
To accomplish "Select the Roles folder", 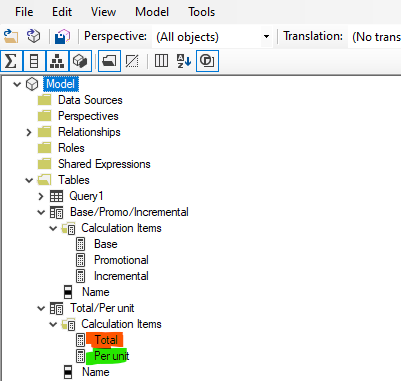I will [71, 148].
